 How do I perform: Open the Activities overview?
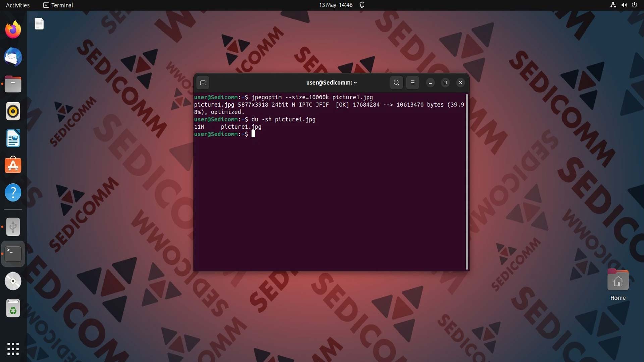click(18, 5)
